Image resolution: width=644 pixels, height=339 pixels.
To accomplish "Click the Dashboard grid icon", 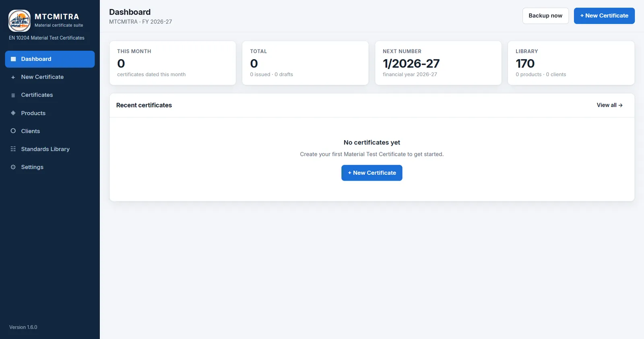I will 13,59.
